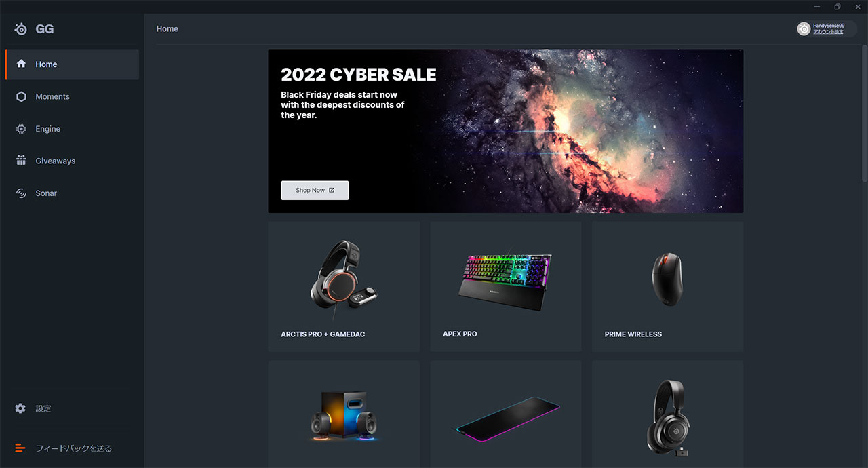This screenshot has height=468, width=868.
Task: Open the 設定 gear icon
Action: pyautogui.click(x=20, y=408)
